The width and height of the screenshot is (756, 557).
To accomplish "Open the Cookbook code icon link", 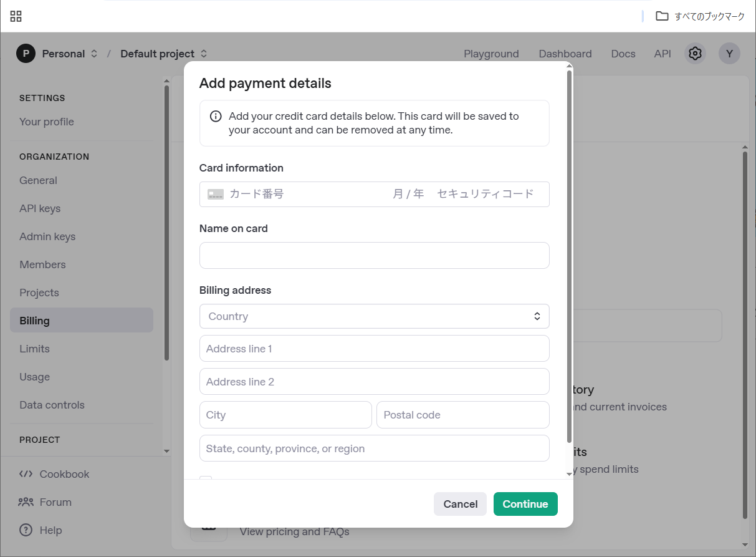I will point(26,474).
